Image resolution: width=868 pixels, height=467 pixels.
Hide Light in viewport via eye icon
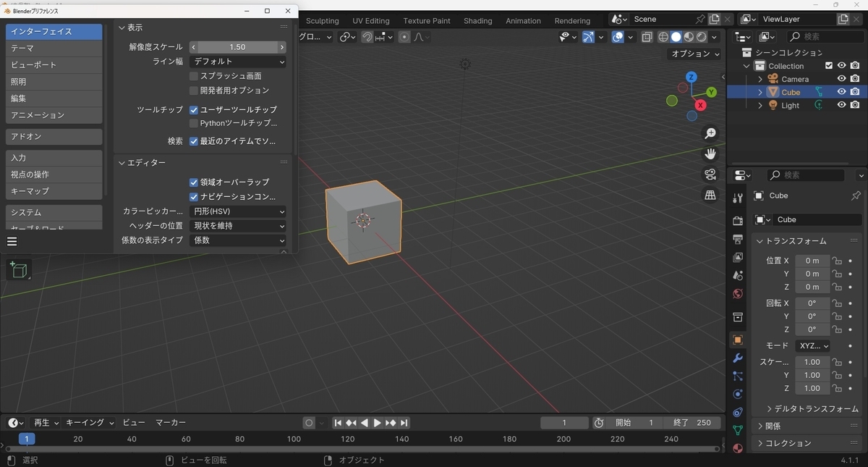pos(841,105)
